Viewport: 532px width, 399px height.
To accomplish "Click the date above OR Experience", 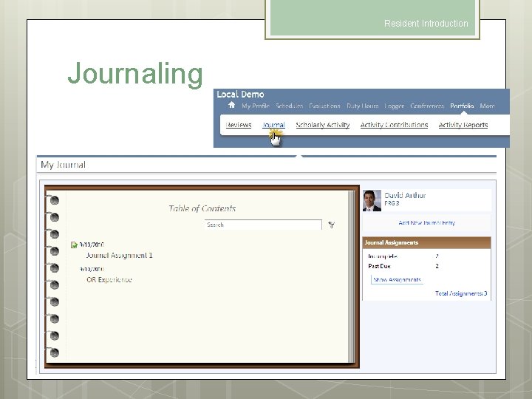I will pyautogui.click(x=92, y=269).
